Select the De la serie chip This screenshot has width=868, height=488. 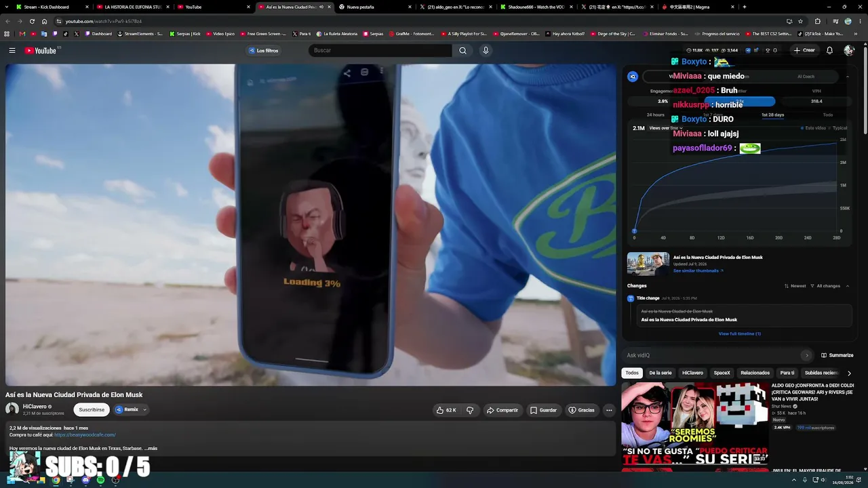click(x=660, y=373)
